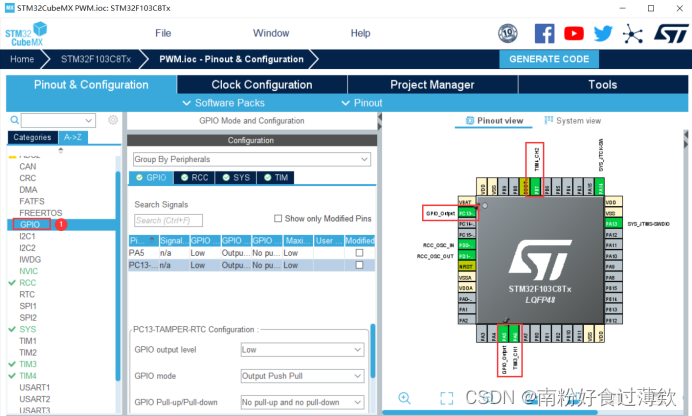Select pin PA9 on the chip

click(613, 266)
